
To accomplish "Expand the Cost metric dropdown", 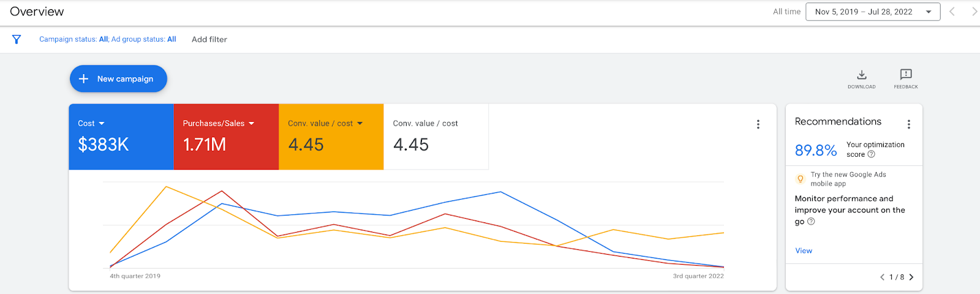I will pyautogui.click(x=102, y=124).
